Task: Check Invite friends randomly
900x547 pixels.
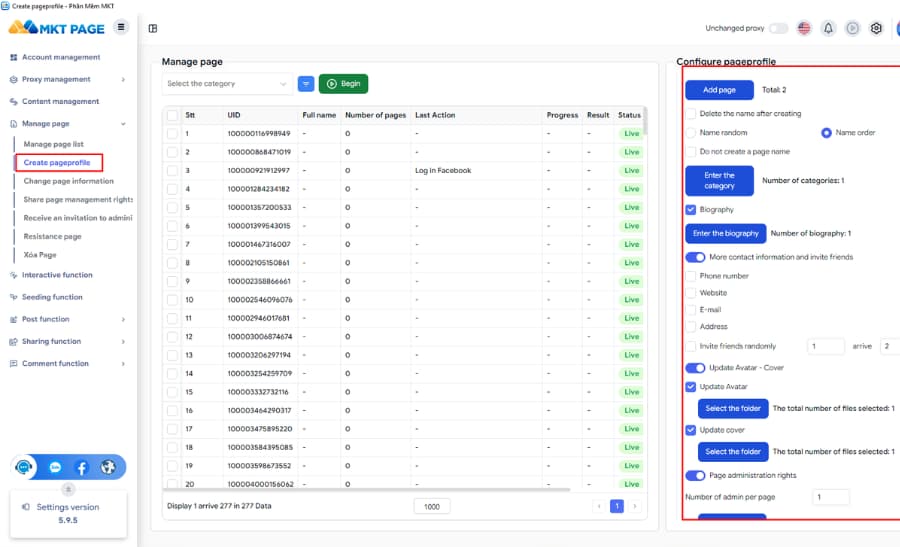Action: [691, 346]
